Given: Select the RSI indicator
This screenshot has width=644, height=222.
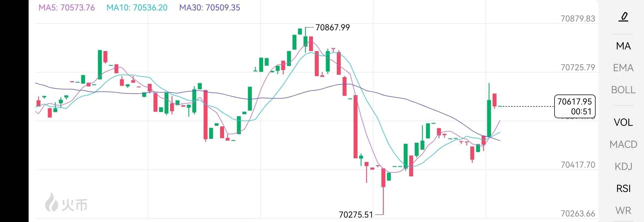Looking at the screenshot, I should (x=623, y=189).
